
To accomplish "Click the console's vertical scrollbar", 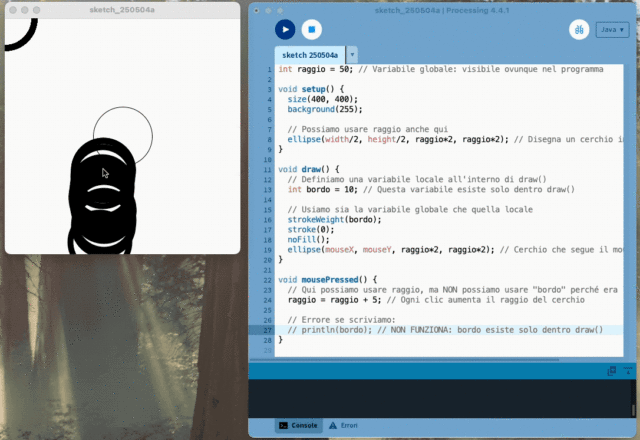I will [633, 410].
